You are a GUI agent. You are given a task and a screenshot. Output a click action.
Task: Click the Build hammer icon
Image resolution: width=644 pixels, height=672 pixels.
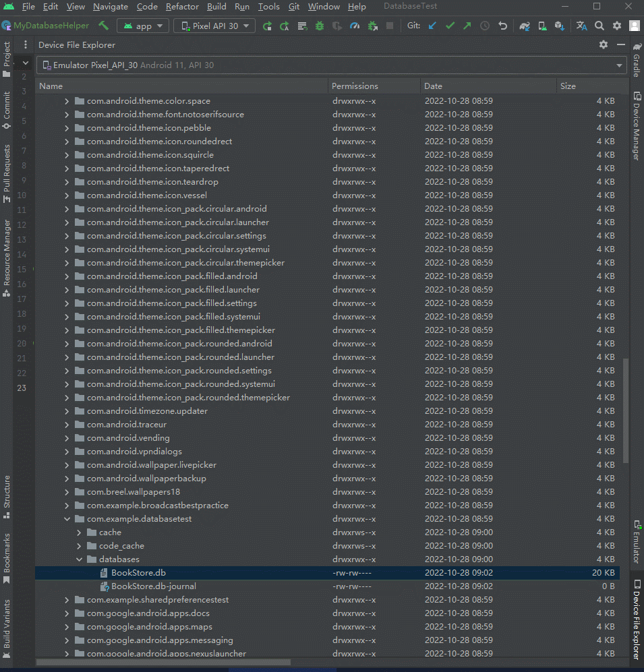[x=103, y=26]
